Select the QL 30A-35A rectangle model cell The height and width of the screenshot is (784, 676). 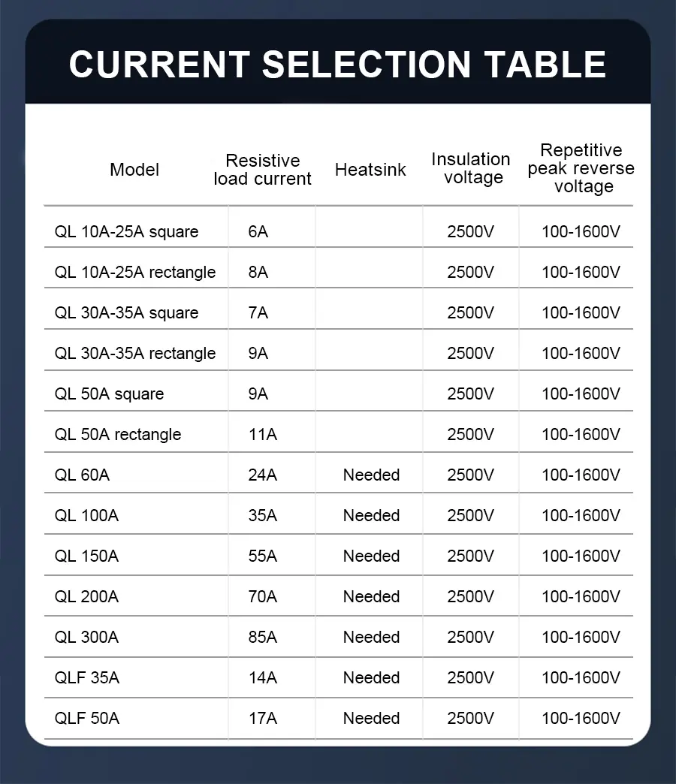pos(135,354)
